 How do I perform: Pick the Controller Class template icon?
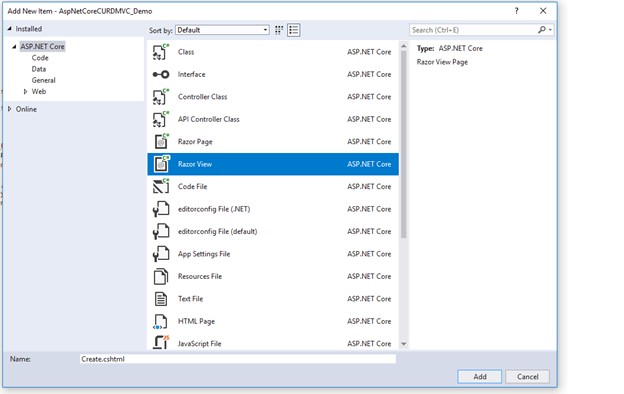161,97
